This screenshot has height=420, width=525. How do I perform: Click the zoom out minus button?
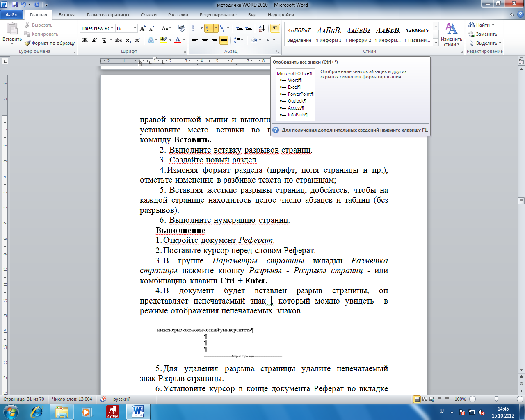(472, 399)
